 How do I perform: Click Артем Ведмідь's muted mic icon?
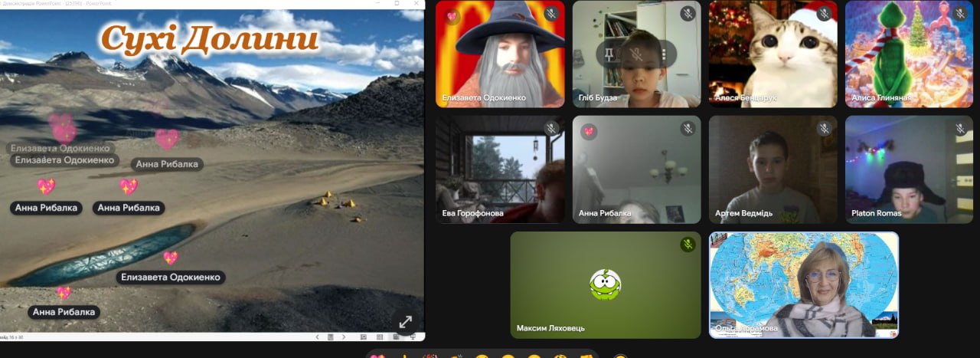click(824, 129)
